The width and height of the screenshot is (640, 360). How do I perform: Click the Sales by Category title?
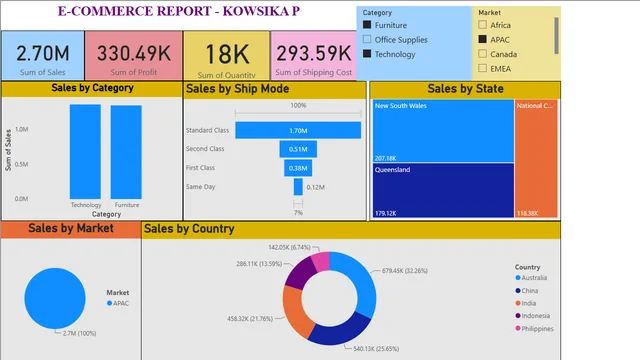click(x=93, y=88)
